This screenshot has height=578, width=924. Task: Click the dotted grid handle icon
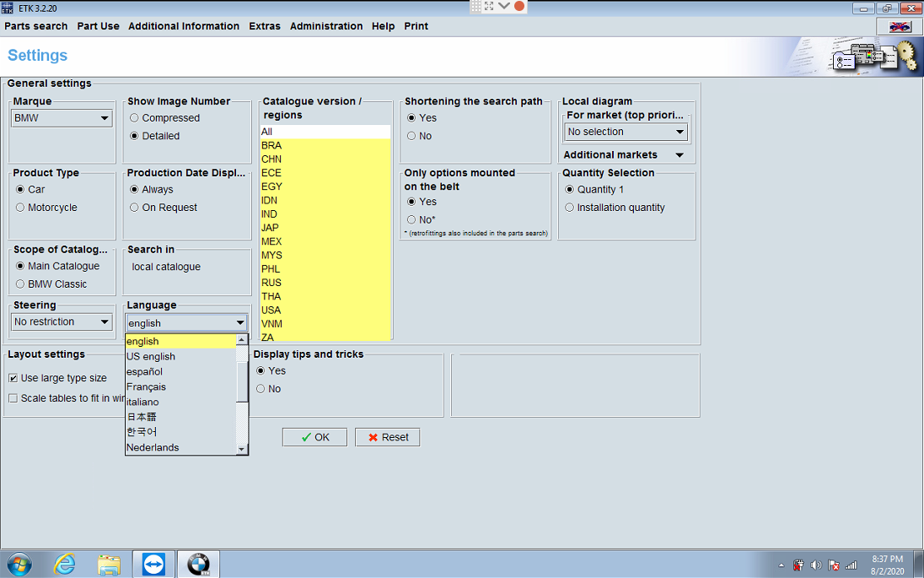click(475, 6)
